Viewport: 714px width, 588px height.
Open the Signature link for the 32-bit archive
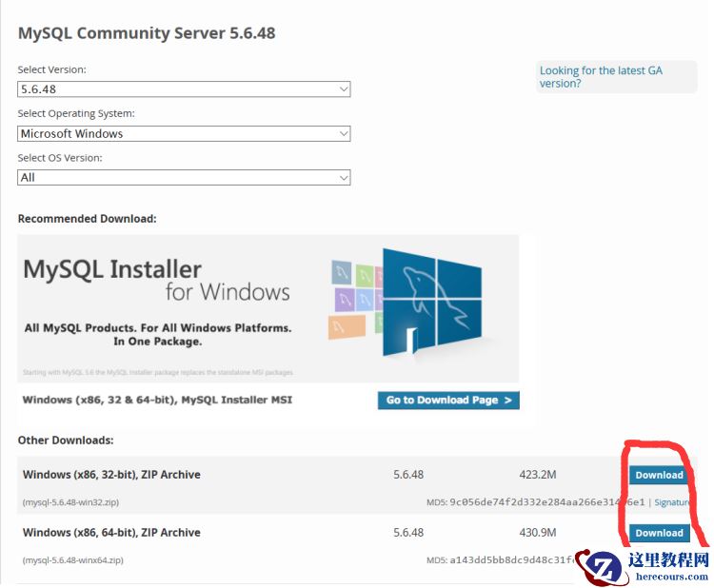(672, 502)
